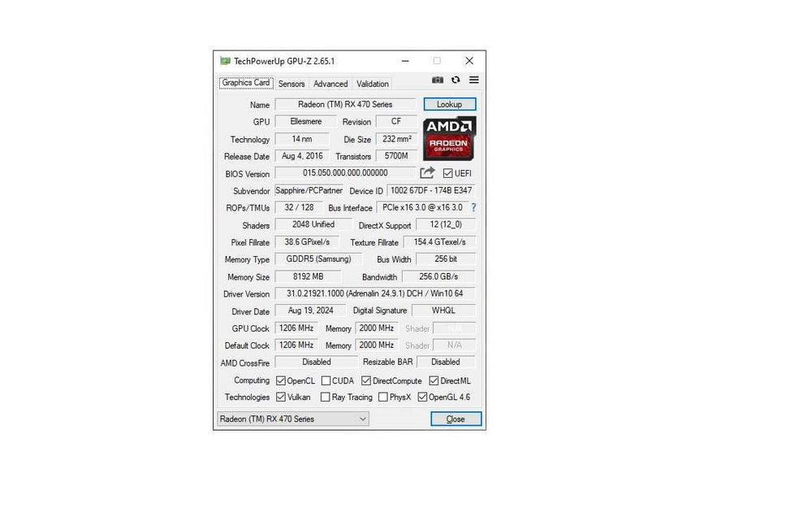Screen dimensions: 812x508
Task: Click the Driver Version field
Action: click(375, 293)
